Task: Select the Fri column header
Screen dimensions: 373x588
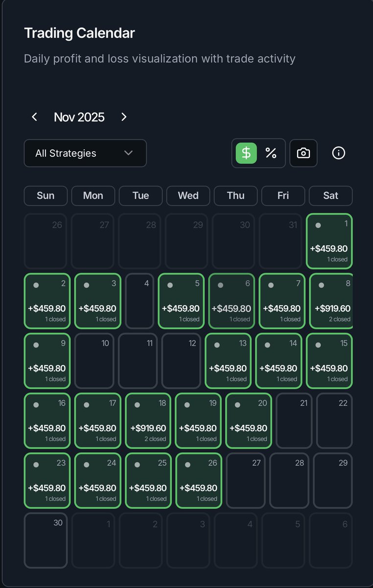Action: (283, 196)
